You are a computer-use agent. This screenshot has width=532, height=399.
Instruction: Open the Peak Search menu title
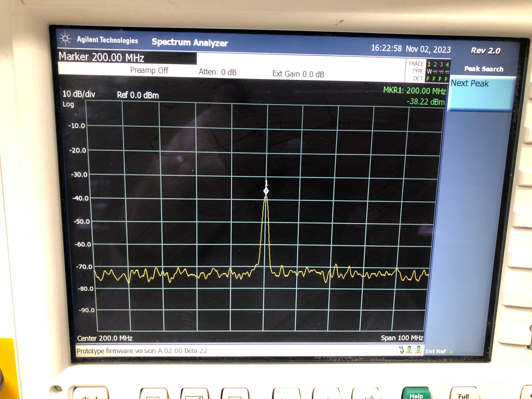pyautogui.click(x=484, y=69)
